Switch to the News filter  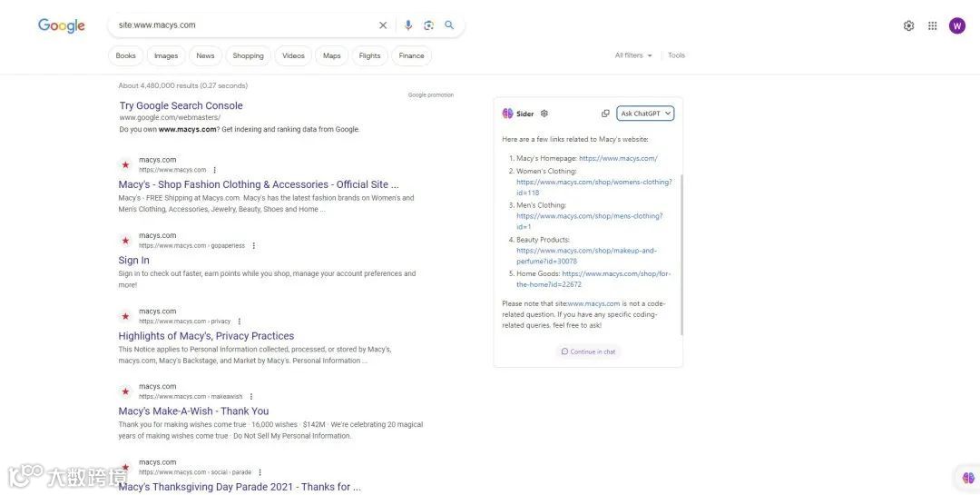[x=205, y=55]
